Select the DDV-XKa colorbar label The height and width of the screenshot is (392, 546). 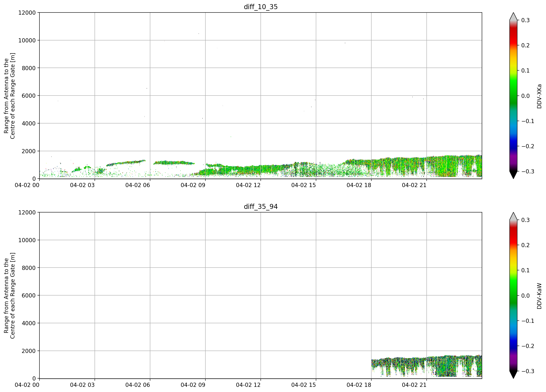pyautogui.click(x=539, y=96)
